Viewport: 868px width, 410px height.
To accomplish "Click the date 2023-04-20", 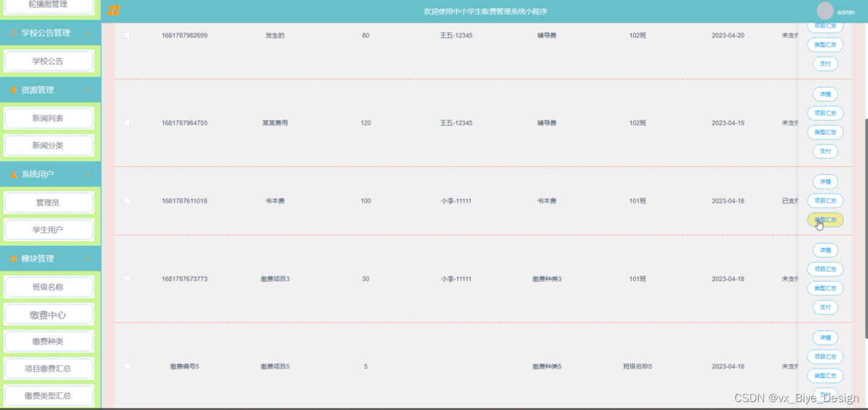I will point(728,35).
